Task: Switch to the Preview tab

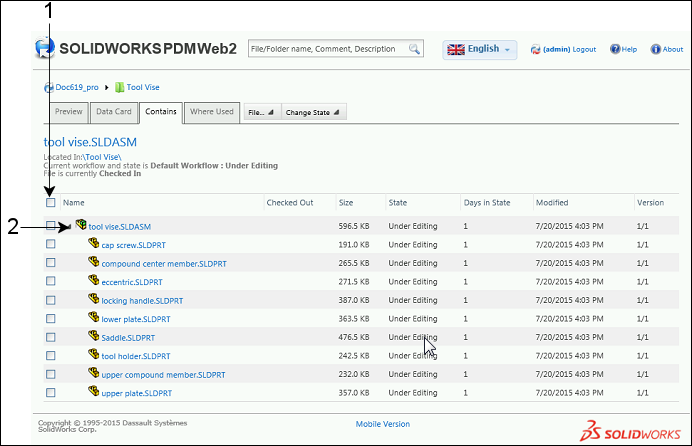Action: point(68,112)
